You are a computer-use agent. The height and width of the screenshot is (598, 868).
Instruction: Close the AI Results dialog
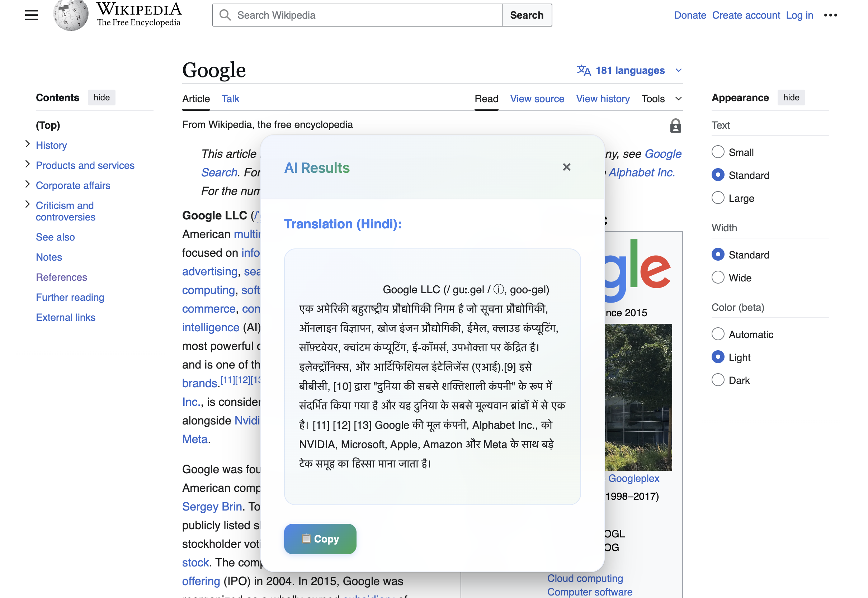click(566, 167)
